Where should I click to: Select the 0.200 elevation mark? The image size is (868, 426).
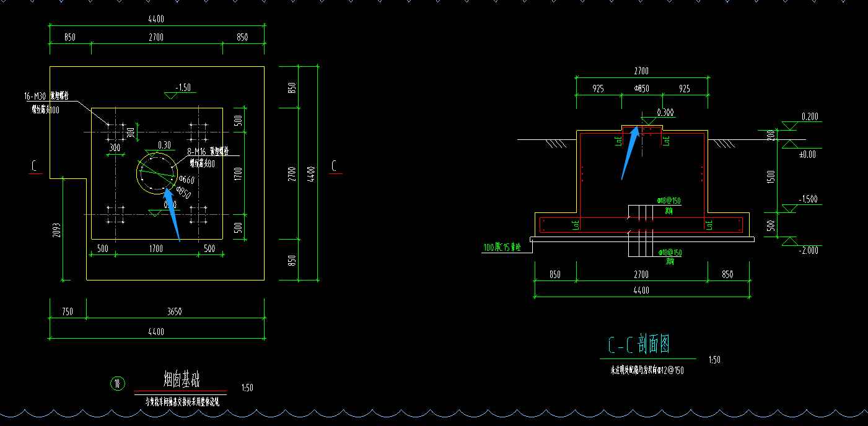tap(810, 116)
